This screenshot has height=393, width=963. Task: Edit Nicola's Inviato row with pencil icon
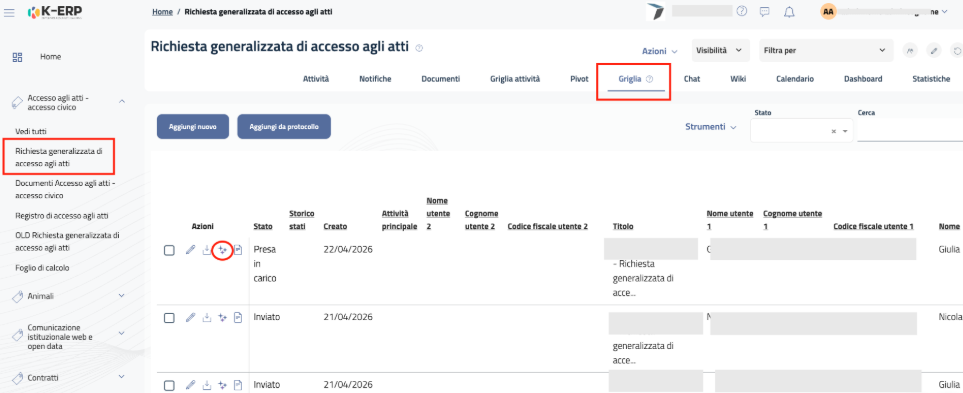coord(190,317)
